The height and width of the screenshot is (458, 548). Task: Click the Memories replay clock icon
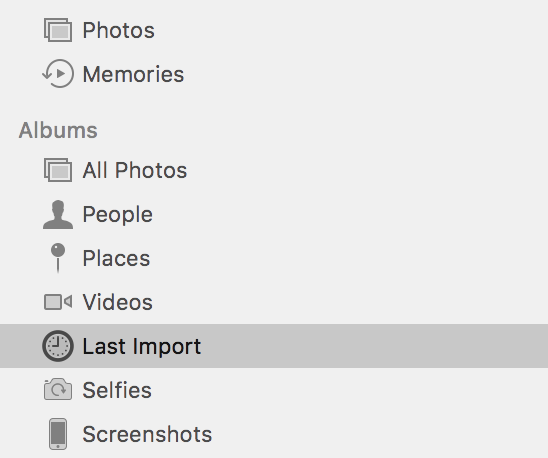tap(58, 73)
